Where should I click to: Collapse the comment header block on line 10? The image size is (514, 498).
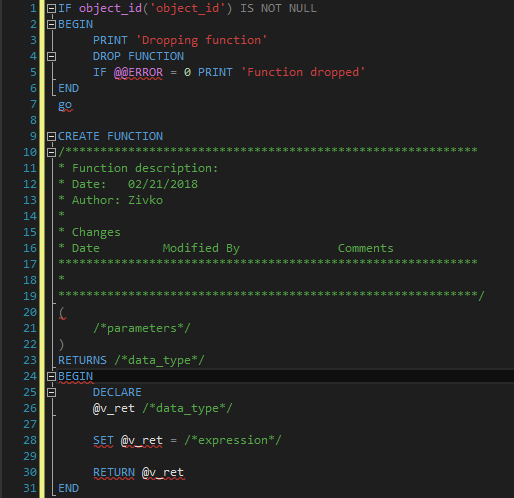[51, 152]
